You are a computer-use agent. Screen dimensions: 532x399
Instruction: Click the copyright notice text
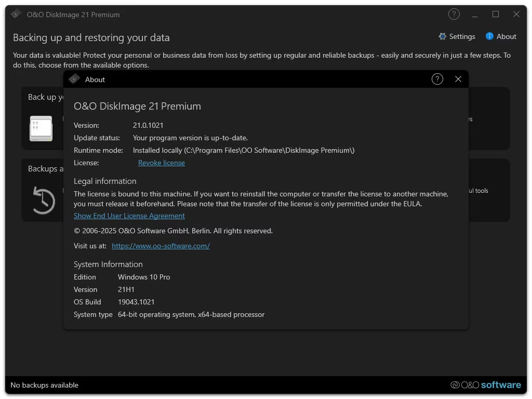click(173, 231)
